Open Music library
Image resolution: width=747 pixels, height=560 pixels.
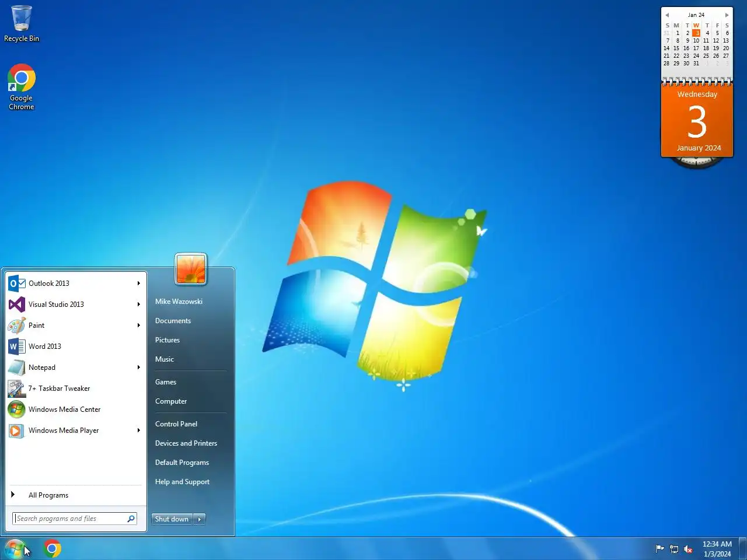click(x=165, y=359)
